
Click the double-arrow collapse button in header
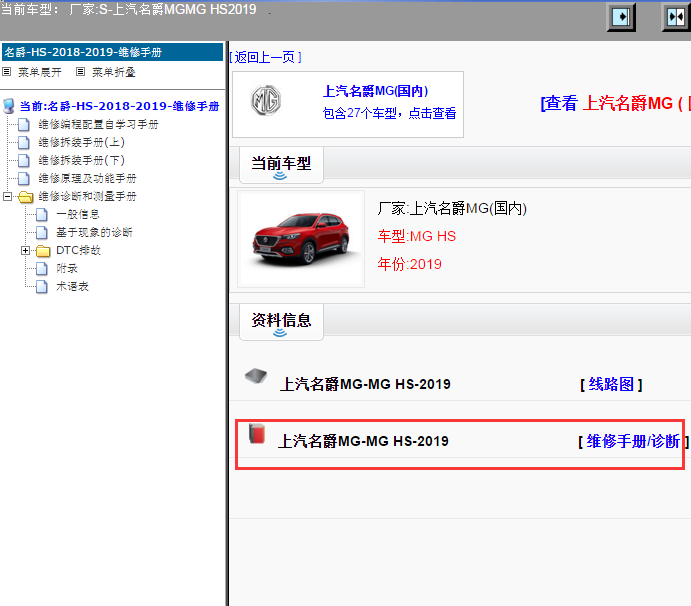coord(676,17)
